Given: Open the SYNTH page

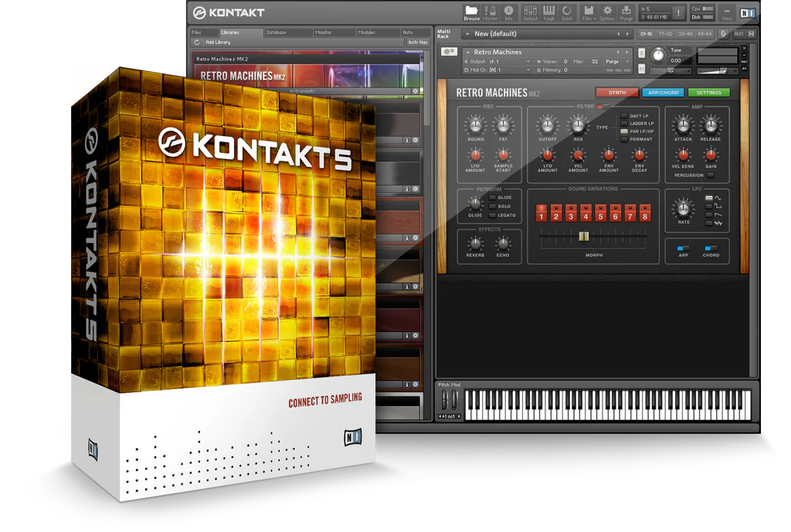Looking at the screenshot, I should 616,93.
